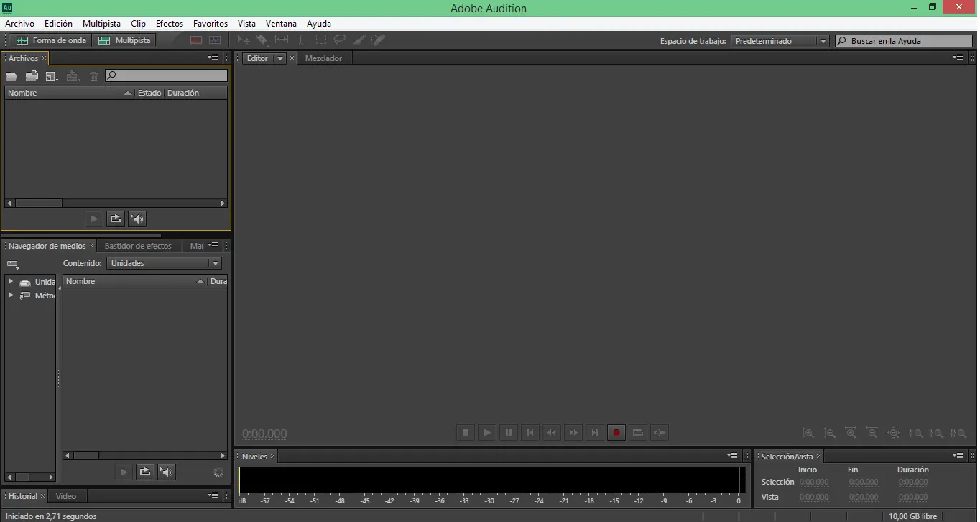Viewport: 980px width, 522px height.
Task: Click the trash icon in Archivos panel
Action: tap(93, 75)
